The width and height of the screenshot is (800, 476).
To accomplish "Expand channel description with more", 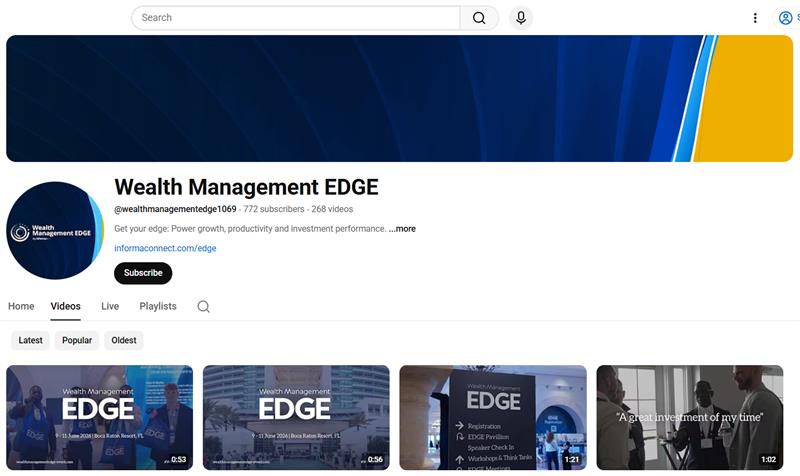I will tap(402, 229).
